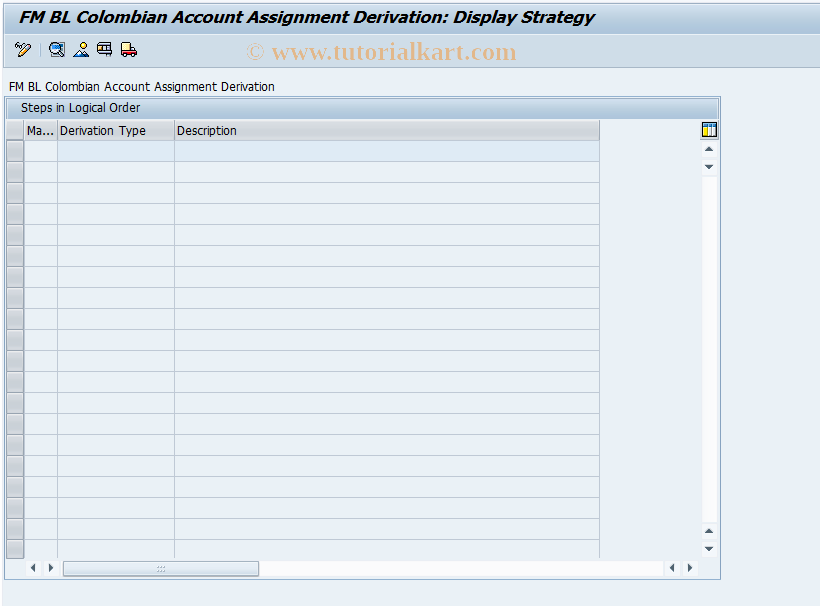
Task: Select the first row's selector box
Action: click(15, 151)
